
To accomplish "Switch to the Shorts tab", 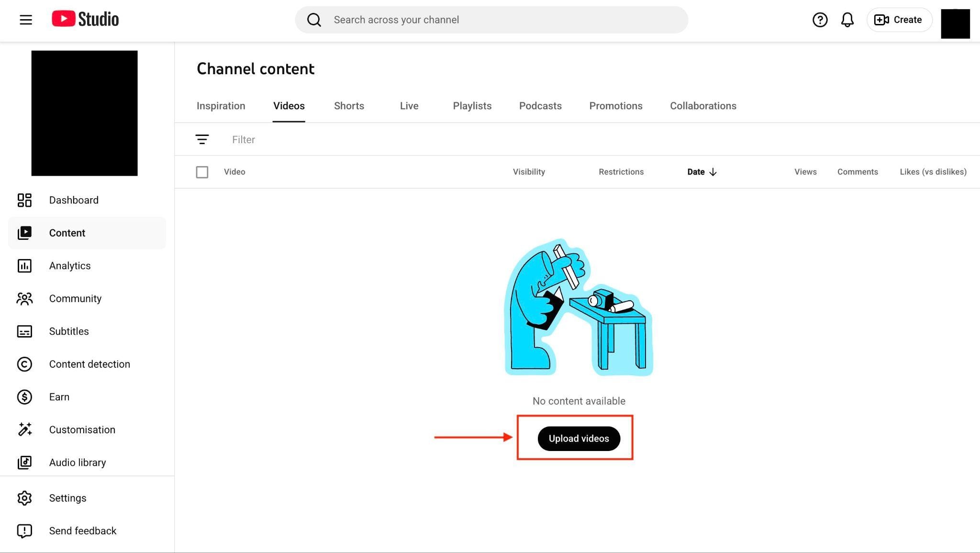I will click(349, 106).
